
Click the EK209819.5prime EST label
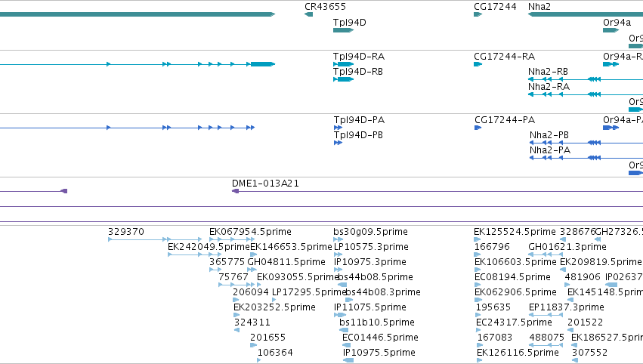tap(601, 262)
